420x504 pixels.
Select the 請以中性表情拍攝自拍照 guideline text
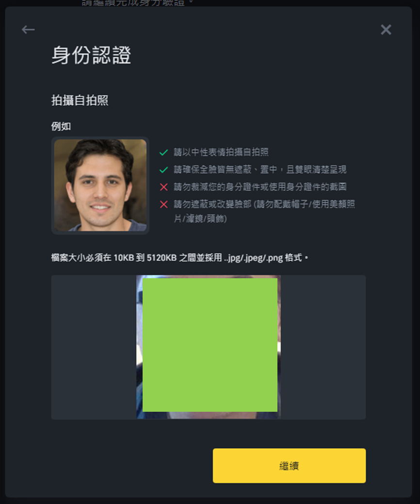point(221,152)
